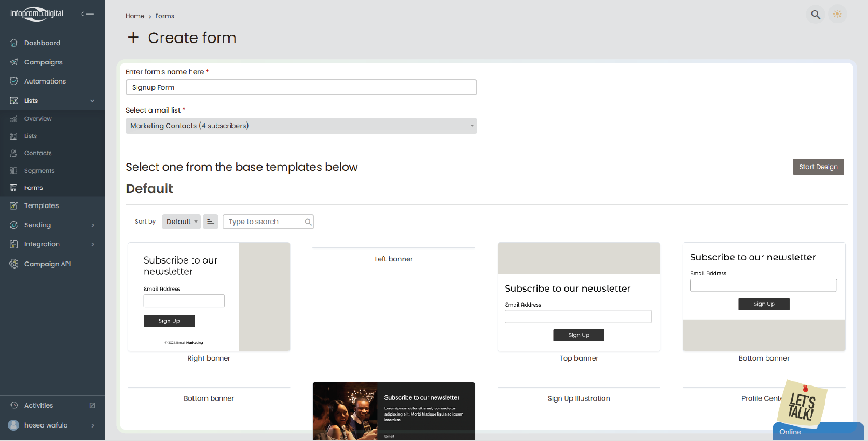Toggle the light theme sun icon
Screen dimensions: 868x441
coord(837,14)
